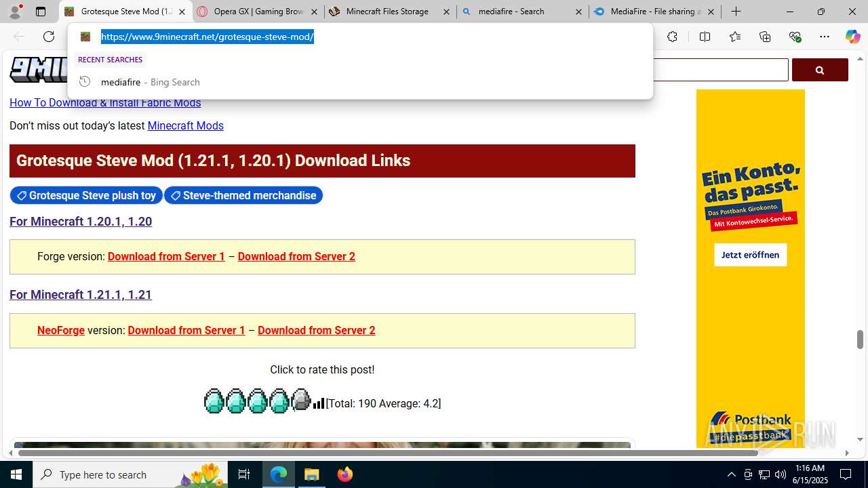The height and width of the screenshot is (488, 868).
Task: Click Forge Download from Server 1
Action: coord(166,256)
